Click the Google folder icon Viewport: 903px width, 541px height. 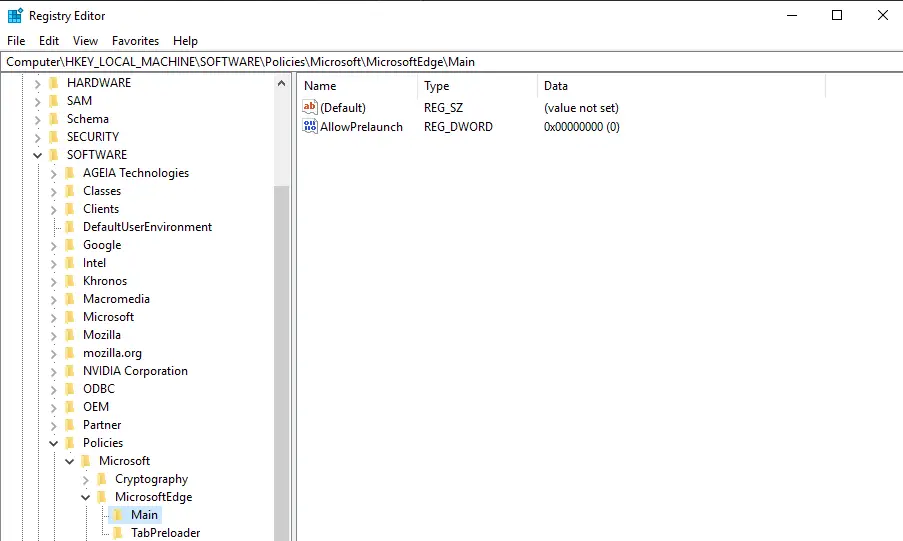[x=70, y=245]
